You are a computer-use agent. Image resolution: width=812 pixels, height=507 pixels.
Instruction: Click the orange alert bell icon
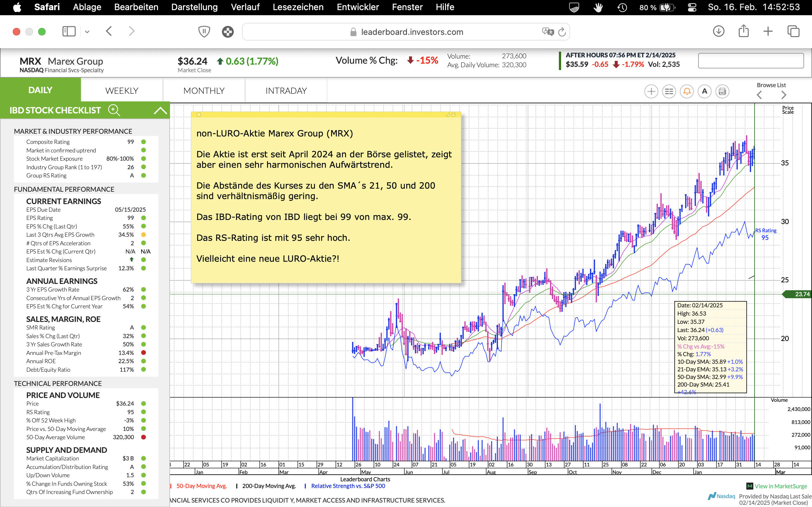tap(687, 91)
